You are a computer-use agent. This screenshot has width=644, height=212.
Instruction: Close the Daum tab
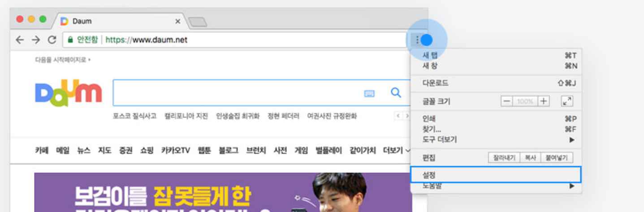177,21
